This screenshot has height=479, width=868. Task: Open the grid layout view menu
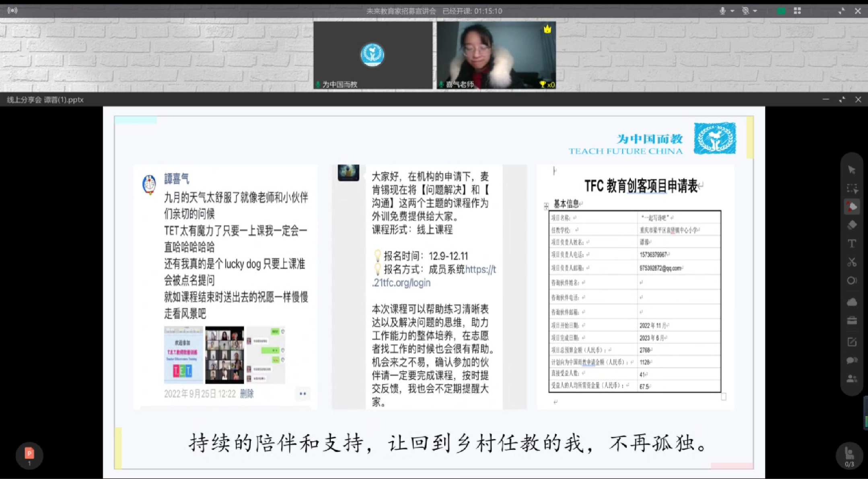pos(797,11)
